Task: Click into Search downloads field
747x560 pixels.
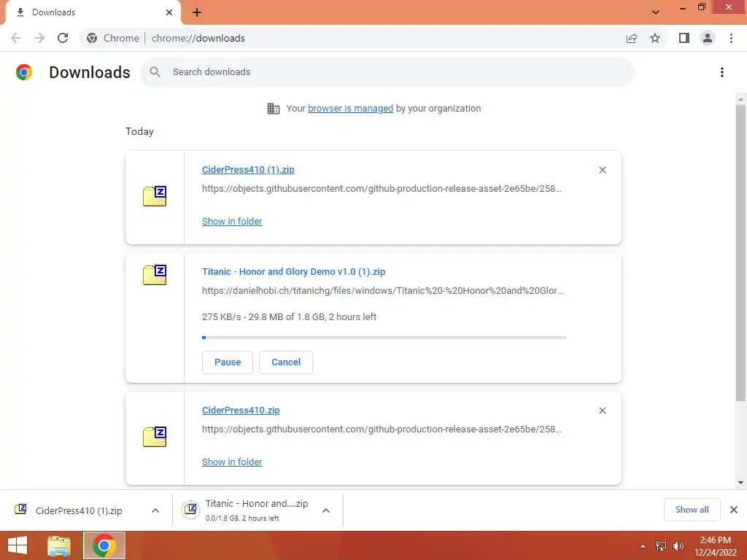Action: pos(388,72)
